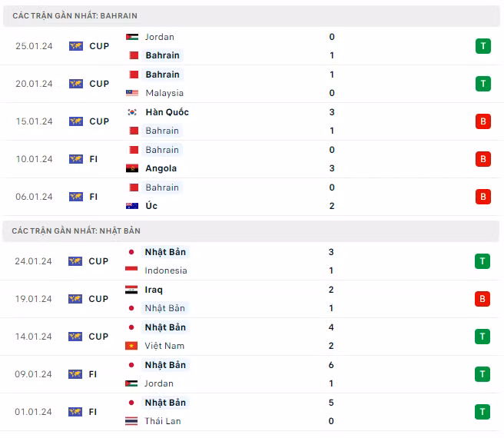Select the Úc team name
The width and height of the screenshot is (504, 438).
point(151,206)
